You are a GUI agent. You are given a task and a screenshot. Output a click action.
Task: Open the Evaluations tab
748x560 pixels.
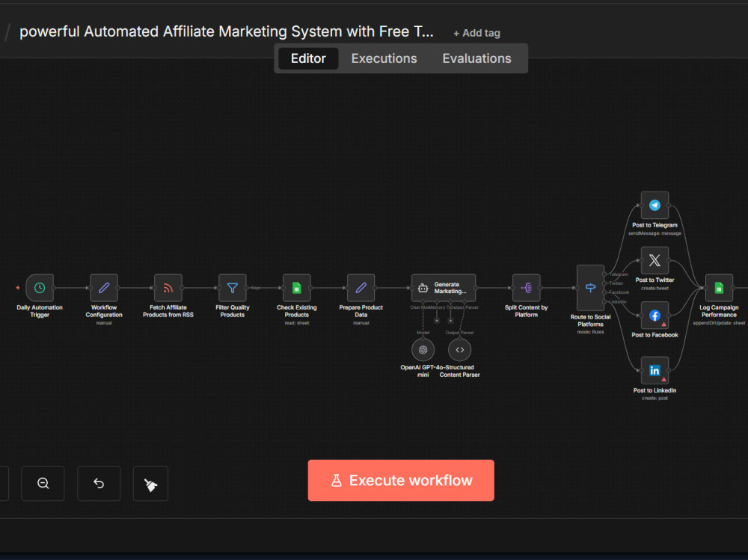tap(476, 58)
